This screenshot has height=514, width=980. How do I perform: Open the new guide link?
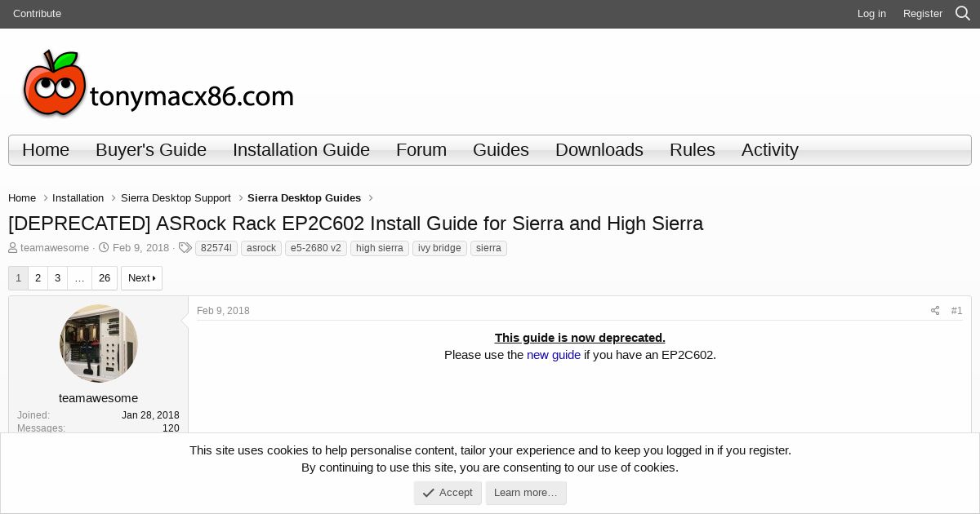point(554,355)
